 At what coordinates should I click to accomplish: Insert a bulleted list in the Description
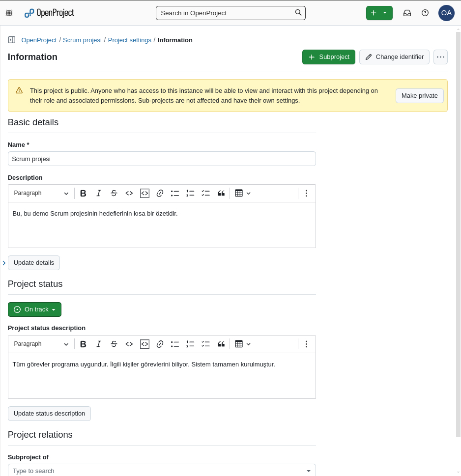[175, 193]
